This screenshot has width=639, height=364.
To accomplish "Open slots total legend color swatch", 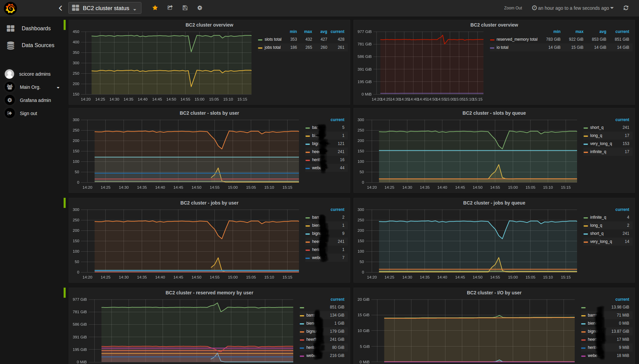I will [x=260, y=40].
